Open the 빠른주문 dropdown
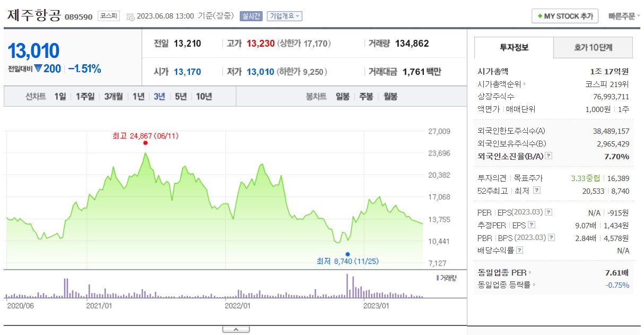This screenshot has height=335, width=644. pyautogui.click(x=624, y=16)
